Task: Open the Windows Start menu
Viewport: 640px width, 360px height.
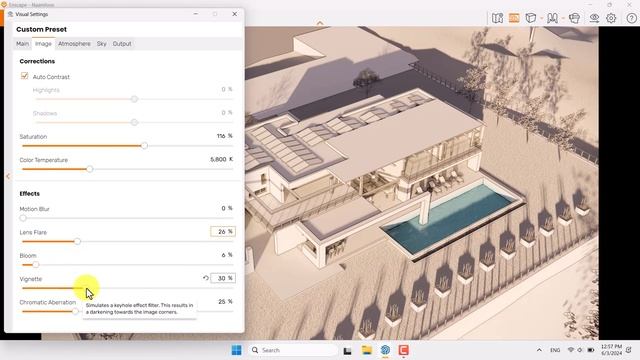Action: tap(236, 350)
